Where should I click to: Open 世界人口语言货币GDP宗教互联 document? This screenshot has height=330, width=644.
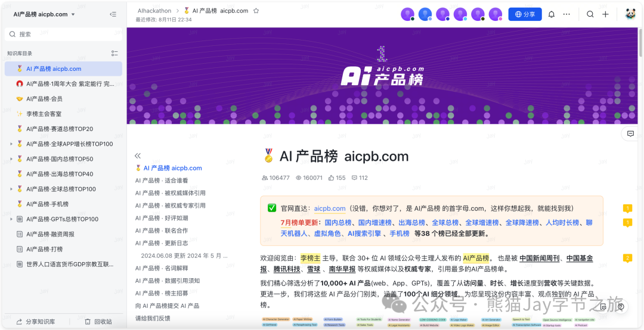[x=63, y=264]
